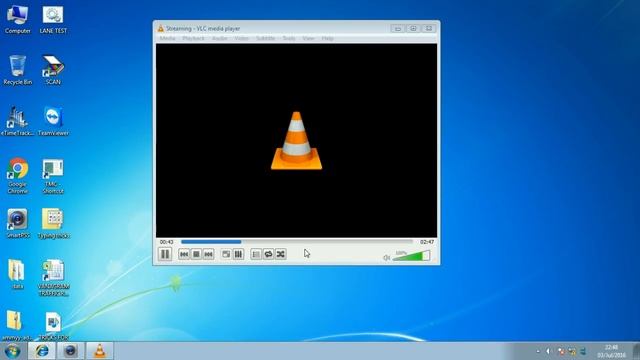
Task: Select media file icon in bottom desktop row
Action: (x=53, y=326)
